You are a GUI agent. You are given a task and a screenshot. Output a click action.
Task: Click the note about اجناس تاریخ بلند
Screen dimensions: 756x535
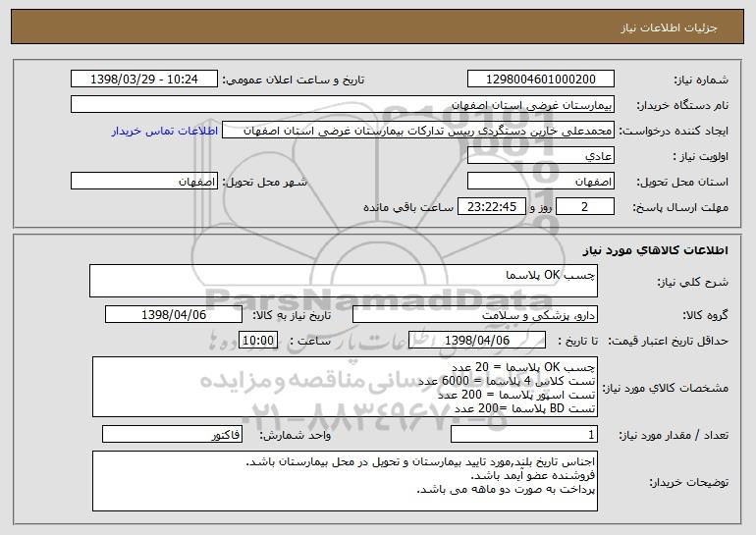coord(420,461)
